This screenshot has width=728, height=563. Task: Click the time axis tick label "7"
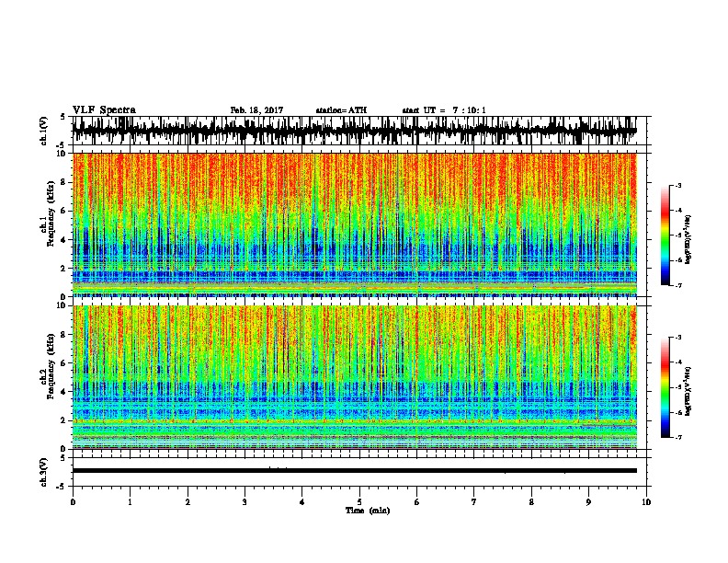(474, 502)
